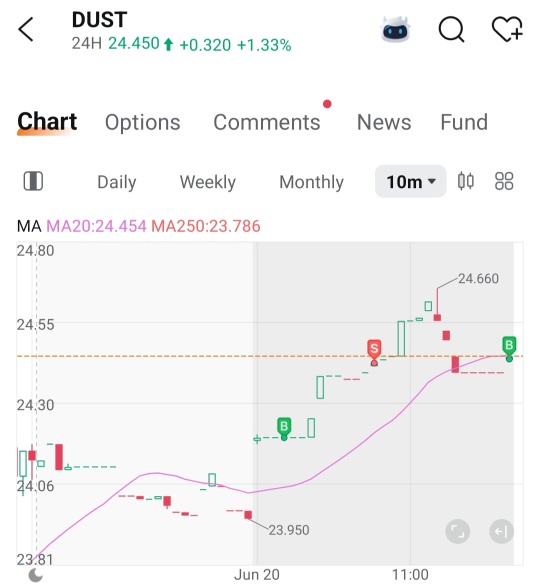Select the Weekly timeframe
This screenshot has height=584, width=540.
(208, 182)
